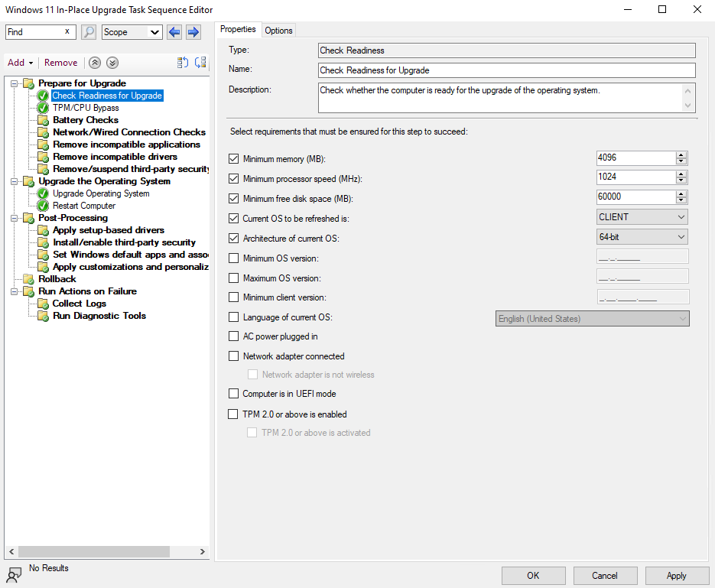Tick the Computer is in UEFI mode checkbox
Image resolution: width=715 pixels, height=588 pixels.
click(234, 394)
